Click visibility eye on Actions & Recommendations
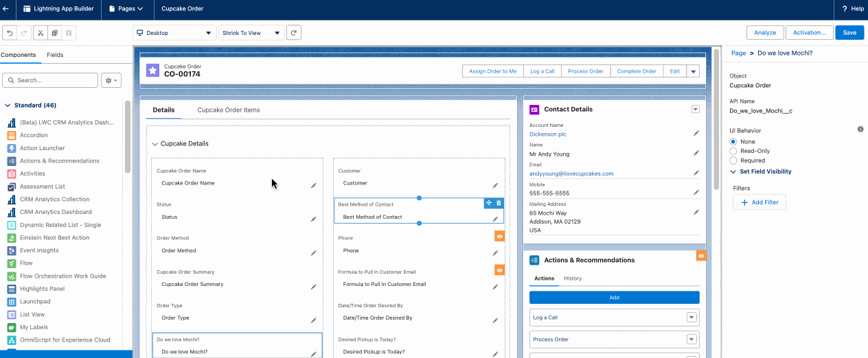 [x=701, y=256]
